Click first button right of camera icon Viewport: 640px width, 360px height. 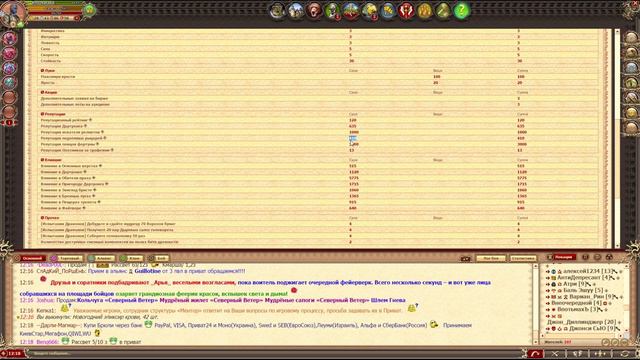pyautogui.click(x=491, y=258)
